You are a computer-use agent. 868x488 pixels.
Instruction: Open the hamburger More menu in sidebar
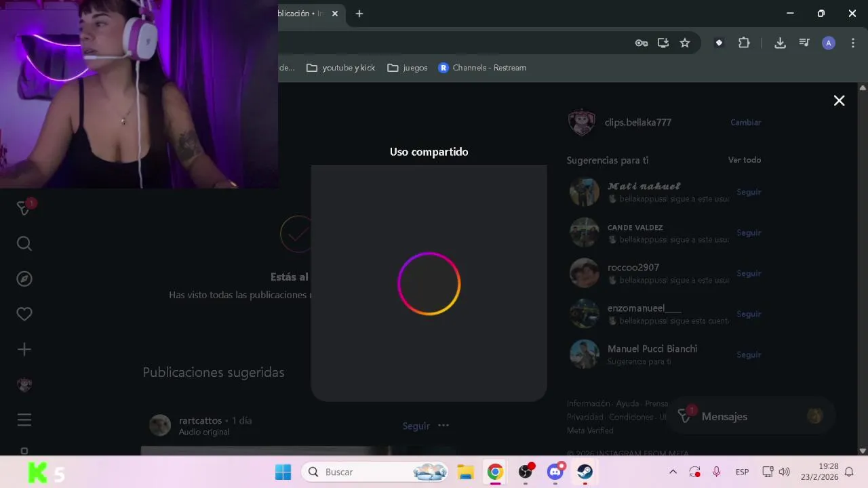pos(24,420)
